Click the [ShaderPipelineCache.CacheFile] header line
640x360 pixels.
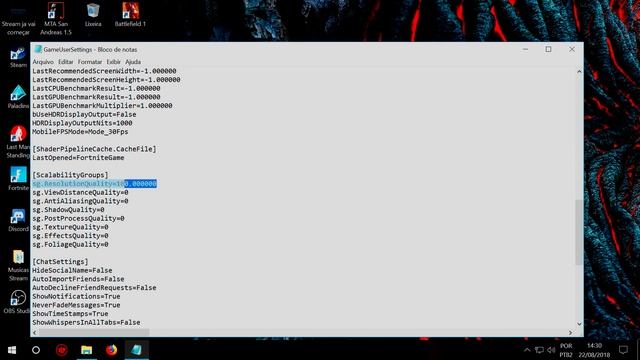pyautogui.click(x=94, y=149)
